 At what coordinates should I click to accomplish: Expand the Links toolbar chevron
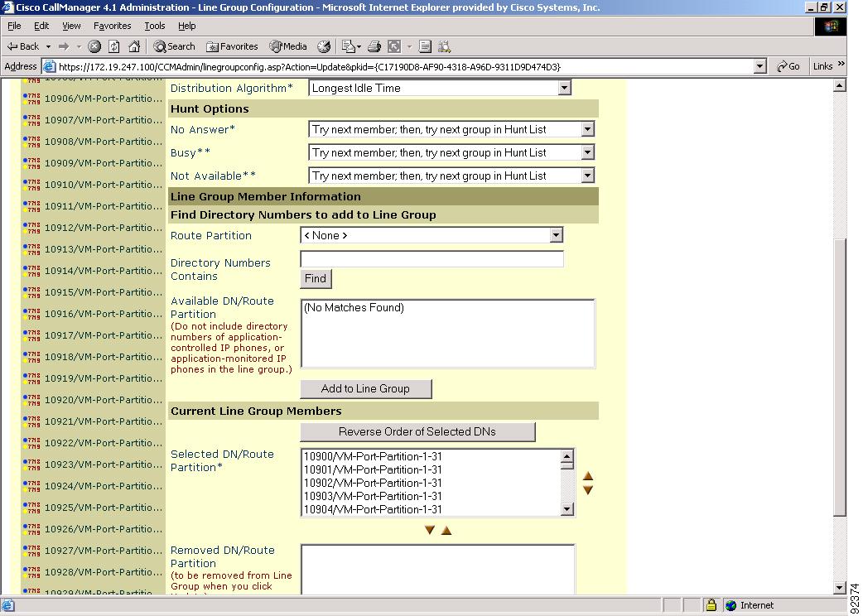841,65
